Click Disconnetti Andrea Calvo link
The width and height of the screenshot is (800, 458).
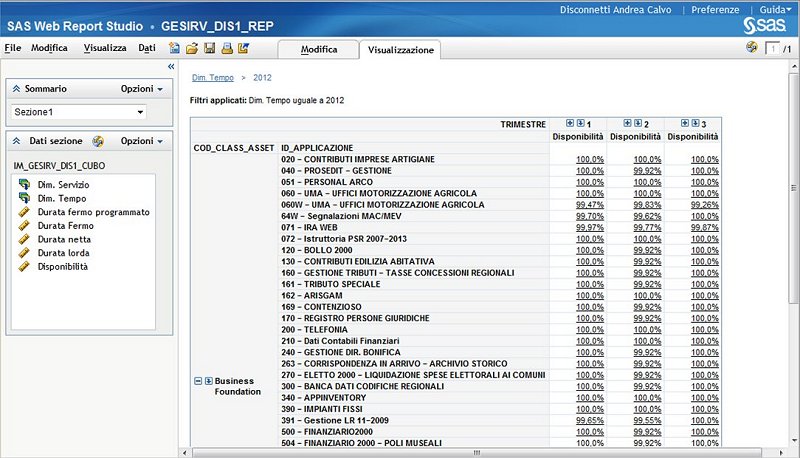(x=615, y=10)
